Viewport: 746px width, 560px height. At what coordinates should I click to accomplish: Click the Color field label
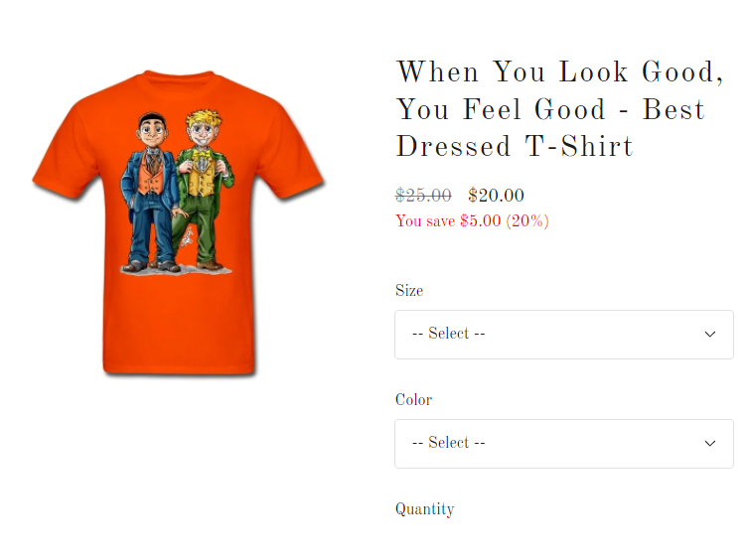(x=413, y=400)
